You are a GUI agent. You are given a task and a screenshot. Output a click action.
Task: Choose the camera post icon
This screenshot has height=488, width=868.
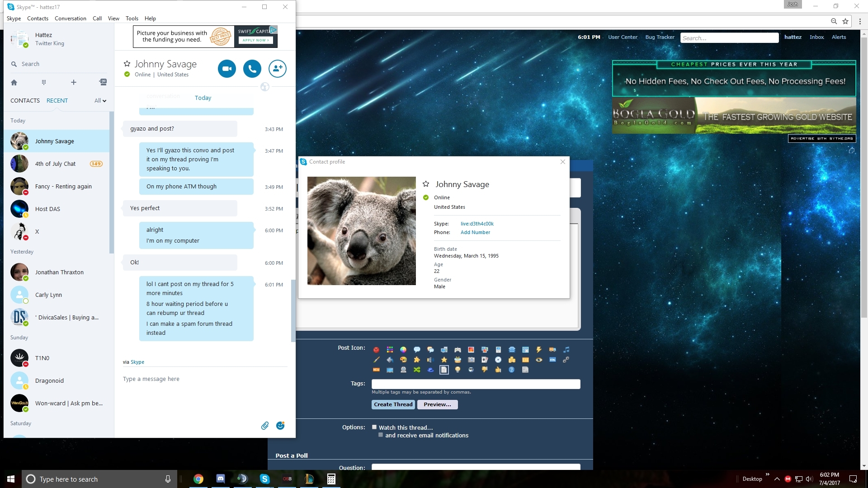pyautogui.click(x=471, y=360)
